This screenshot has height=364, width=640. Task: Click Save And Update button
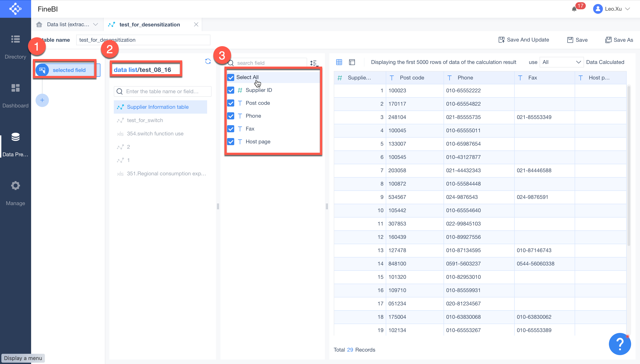[x=524, y=40]
